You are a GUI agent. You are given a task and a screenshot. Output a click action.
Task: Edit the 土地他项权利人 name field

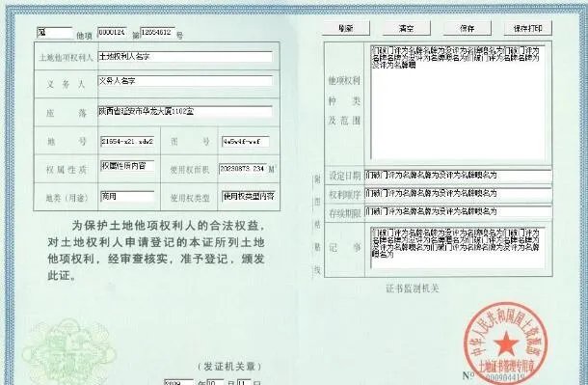pos(185,57)
